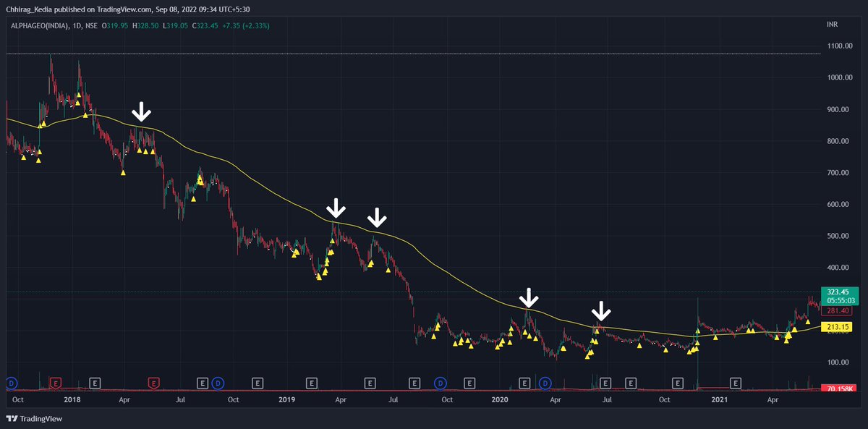Select the 2020 label on the time axis
The width and height of the screenshot is (868, 429).
(x=501, y=399)
